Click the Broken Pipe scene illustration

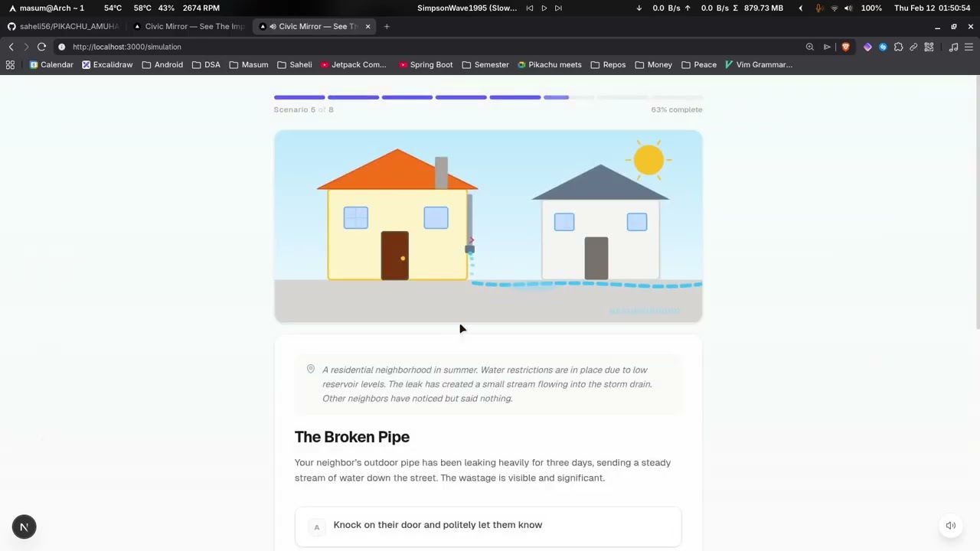[488, 227]
